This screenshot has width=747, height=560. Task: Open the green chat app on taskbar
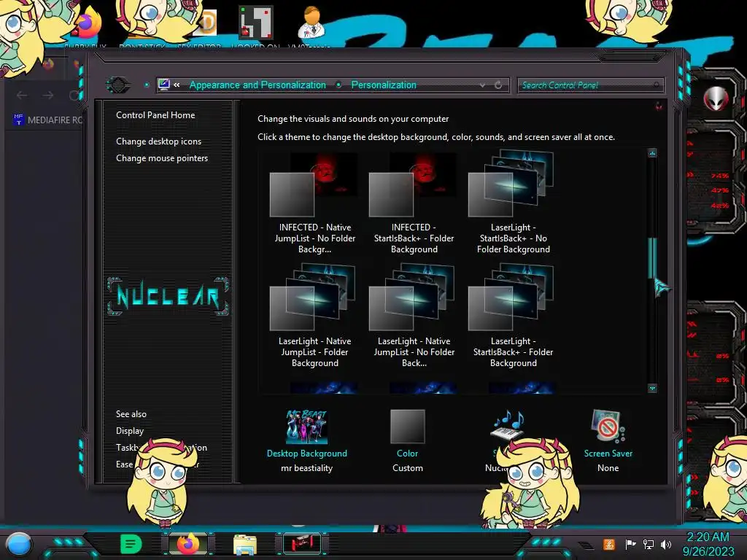coord(131,544)
